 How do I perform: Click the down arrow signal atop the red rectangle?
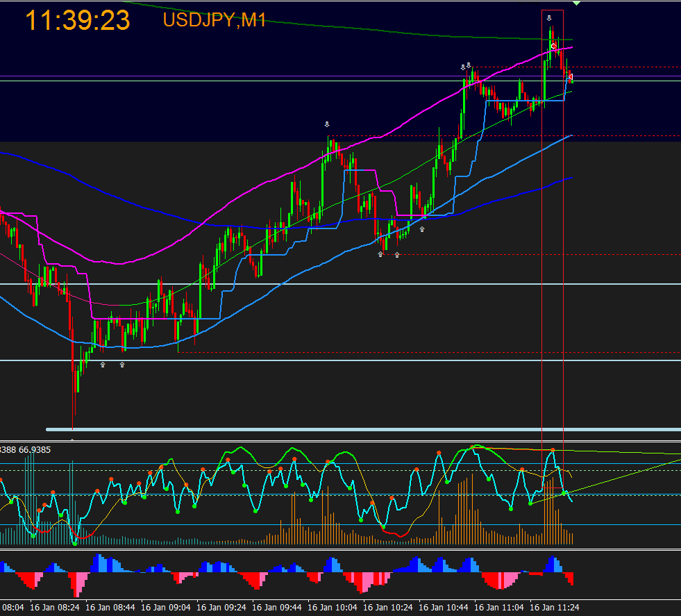[x=549, y=18]
